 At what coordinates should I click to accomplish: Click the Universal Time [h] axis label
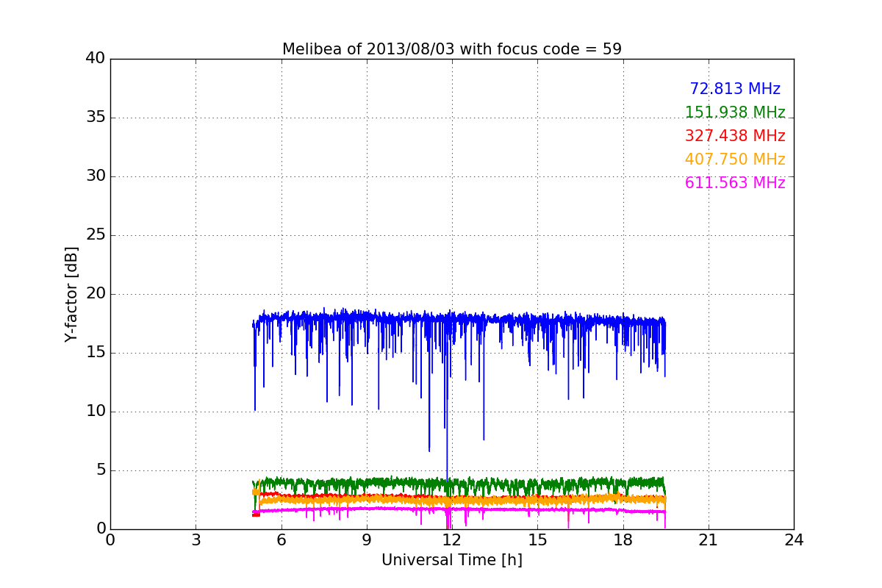(452, 560)
